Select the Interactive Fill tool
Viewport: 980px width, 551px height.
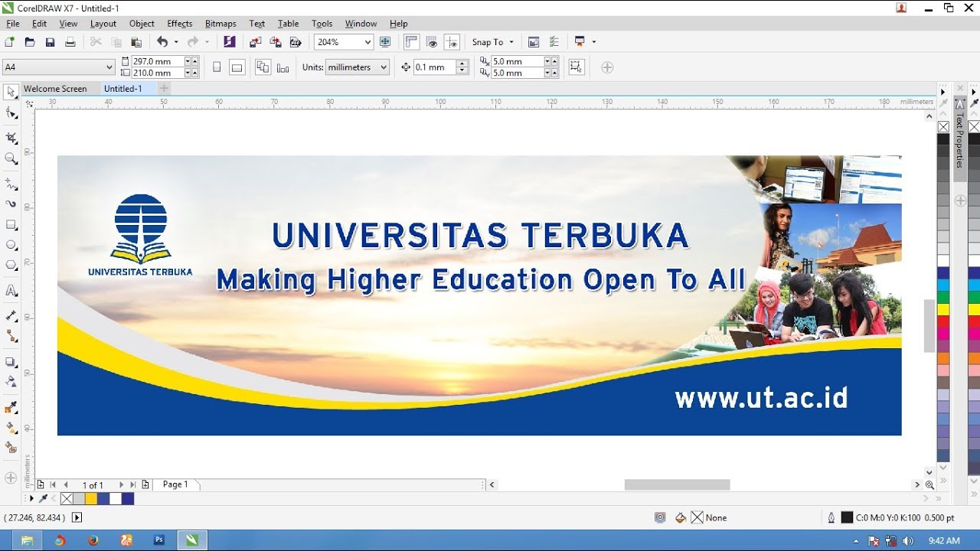pos(11,427)
